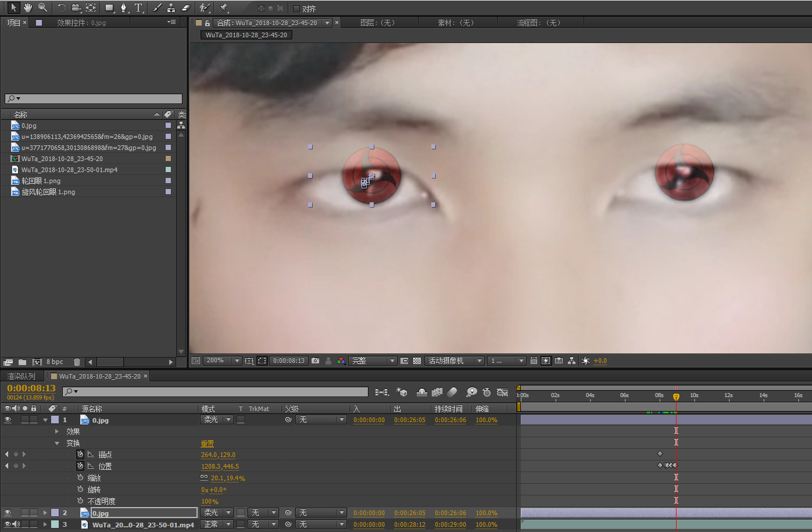Click the +0.0 exposure value
Viewport: 812px width, 532px height.
[600, 360]
